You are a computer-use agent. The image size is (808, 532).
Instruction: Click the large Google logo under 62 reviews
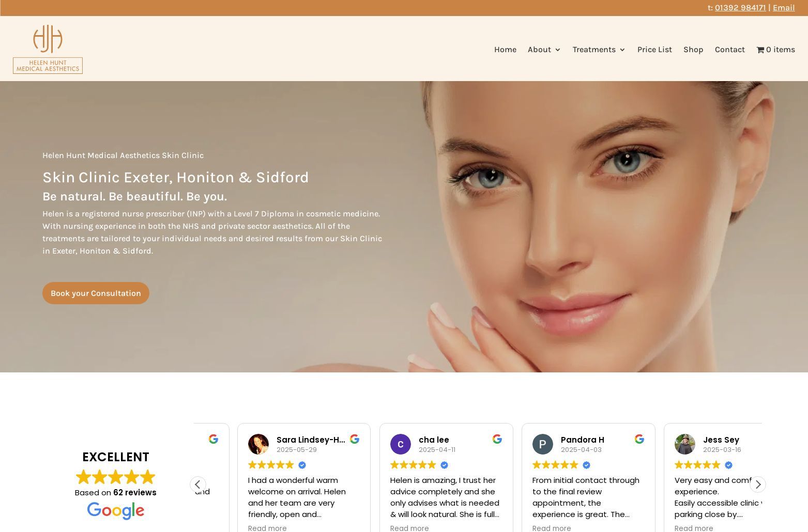[115, 511]
